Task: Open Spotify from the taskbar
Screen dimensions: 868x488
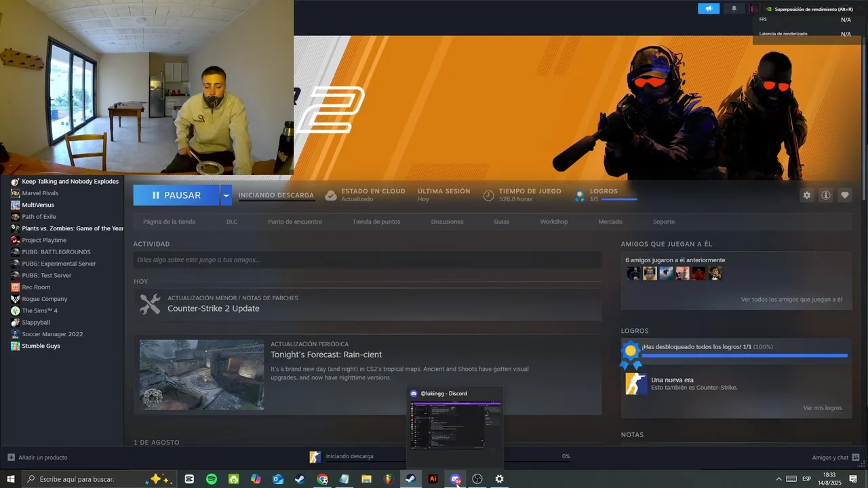Action: tap(212, 479)
